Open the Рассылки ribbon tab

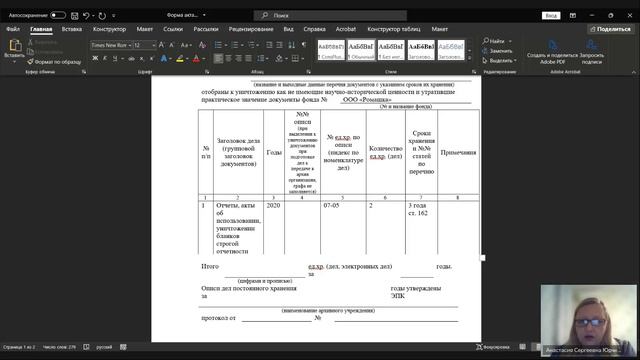tap(206, 29)
